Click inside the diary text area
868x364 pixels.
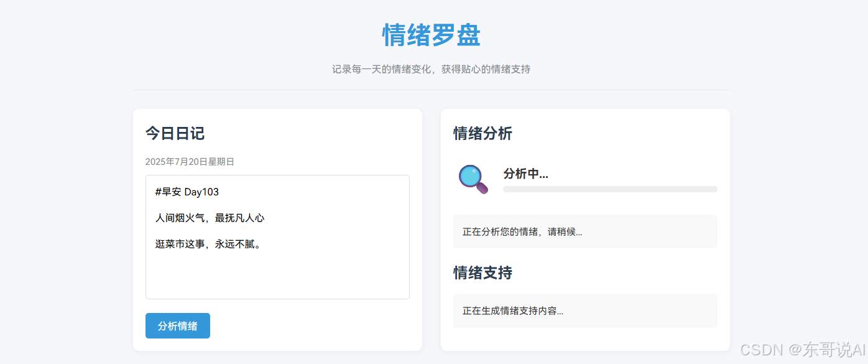[277, 237]
